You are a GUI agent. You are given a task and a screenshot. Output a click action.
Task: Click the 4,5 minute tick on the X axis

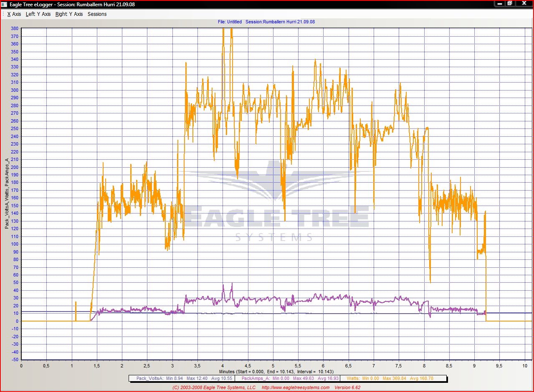click(248, 365)
